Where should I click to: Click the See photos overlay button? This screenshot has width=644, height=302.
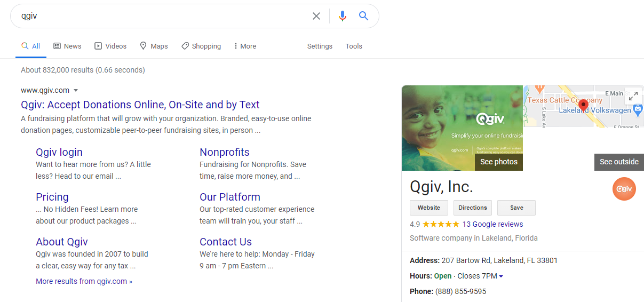click(x=499, y=162)
